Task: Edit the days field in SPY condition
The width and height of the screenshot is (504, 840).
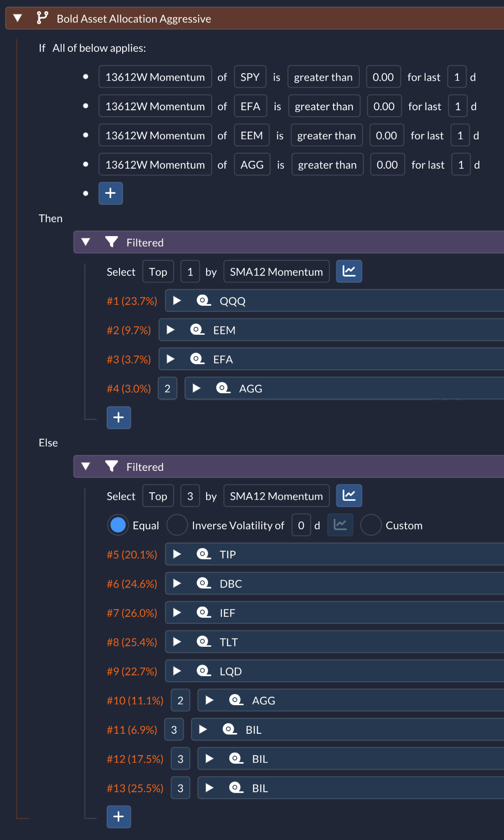Action: pyautogui.click(x=457, y=77)
